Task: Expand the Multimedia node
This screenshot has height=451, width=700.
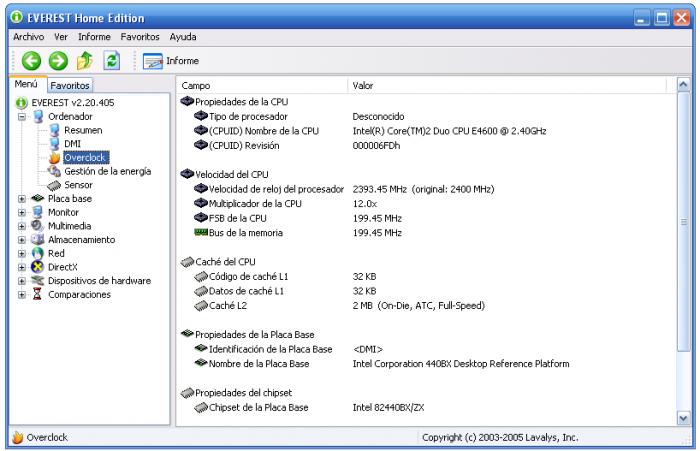Action: click(x=21, y=226)
